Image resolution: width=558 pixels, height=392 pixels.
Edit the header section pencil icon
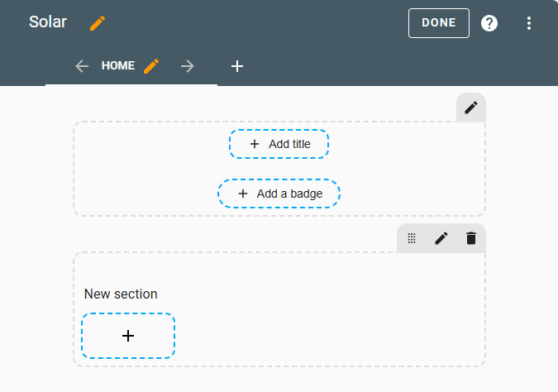click(x=471, y=108)
